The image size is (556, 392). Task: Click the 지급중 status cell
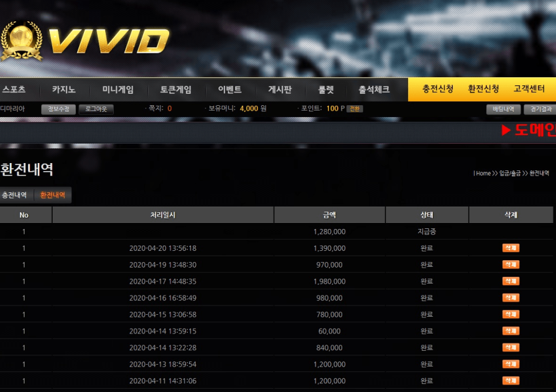(427, 232)
